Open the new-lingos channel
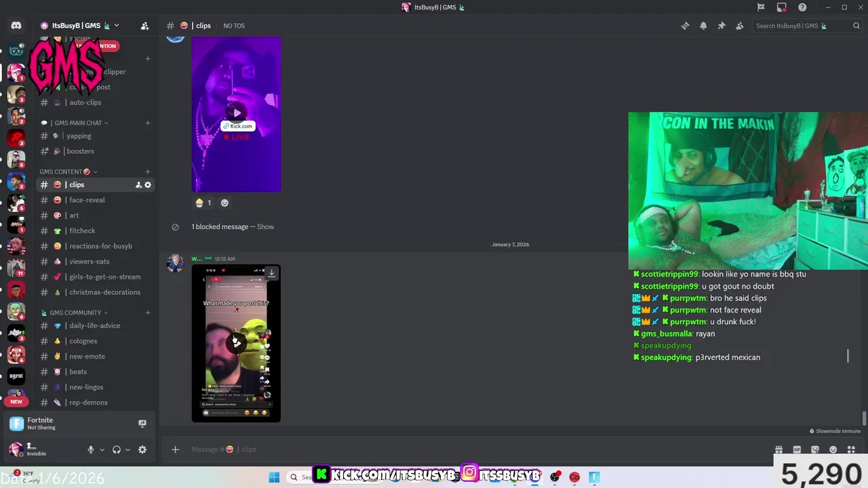868x488 pixels. coord(96,387)
